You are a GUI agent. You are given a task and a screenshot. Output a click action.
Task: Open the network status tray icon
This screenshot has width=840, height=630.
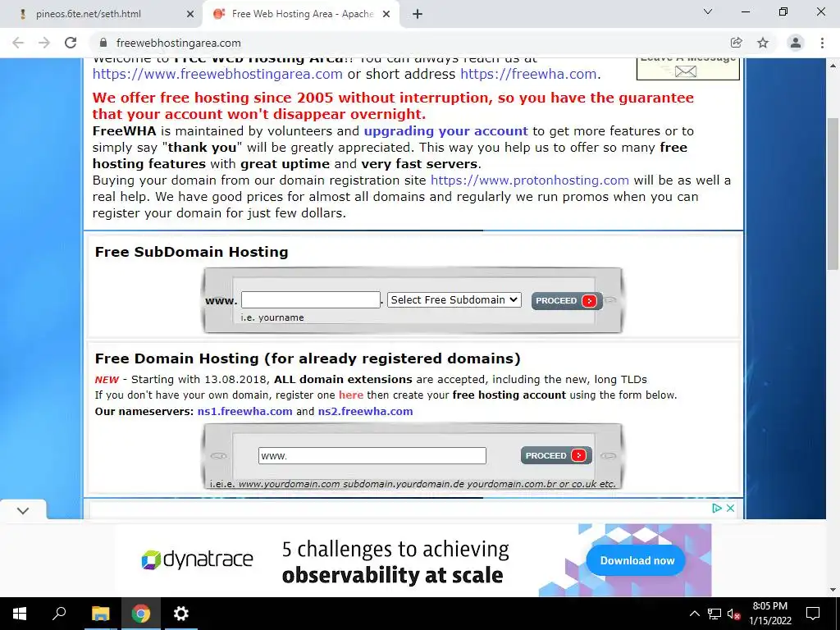click(x=714, y=614)
